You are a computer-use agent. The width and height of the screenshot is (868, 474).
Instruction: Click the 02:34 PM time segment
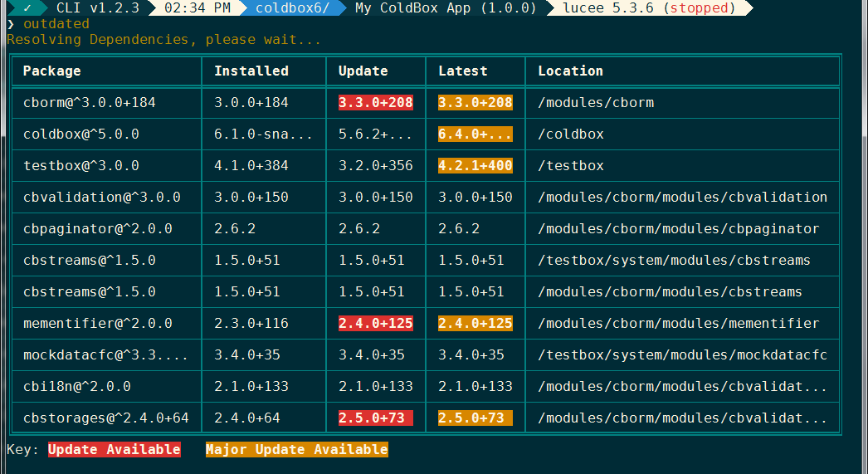click(197, 8)
